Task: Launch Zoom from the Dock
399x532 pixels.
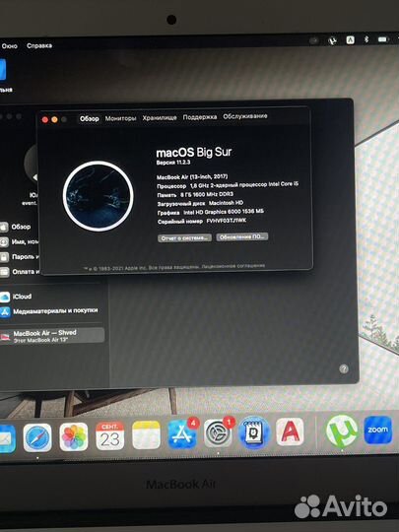Action: point(378,430)
